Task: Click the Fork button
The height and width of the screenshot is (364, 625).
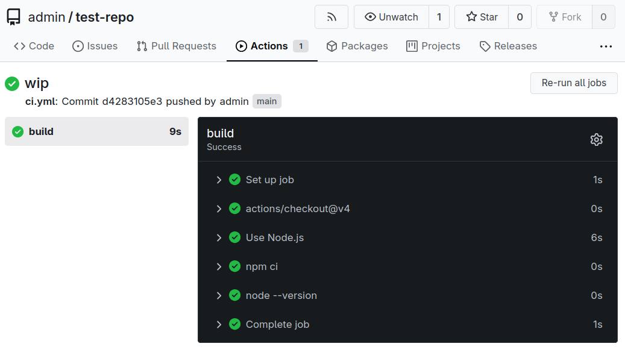Action: (x=565, y=17)
